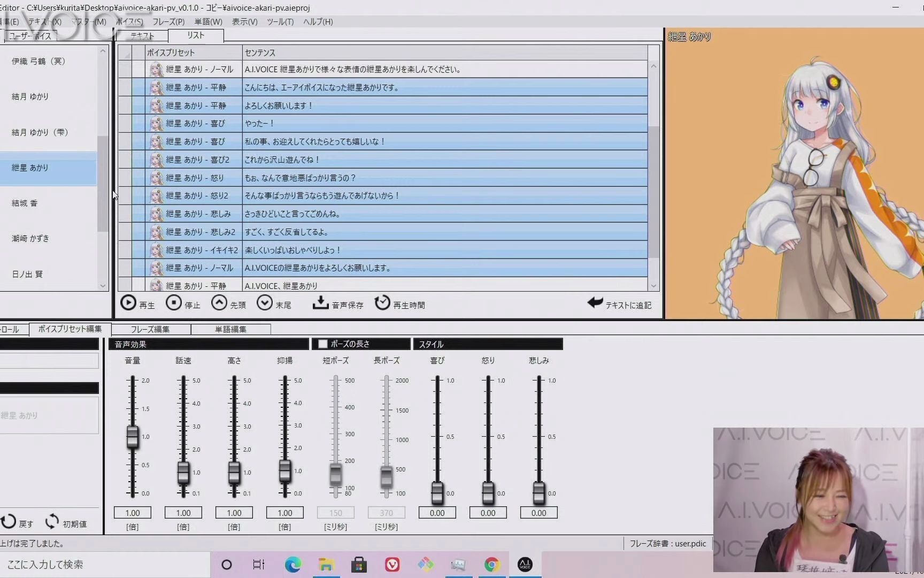Click the 音量 value field

click(133, 513)
